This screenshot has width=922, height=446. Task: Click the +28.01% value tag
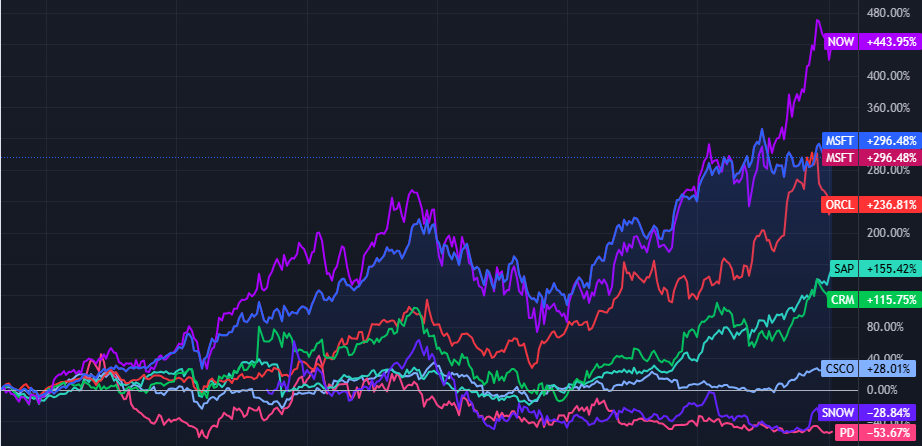click(888, 368)
